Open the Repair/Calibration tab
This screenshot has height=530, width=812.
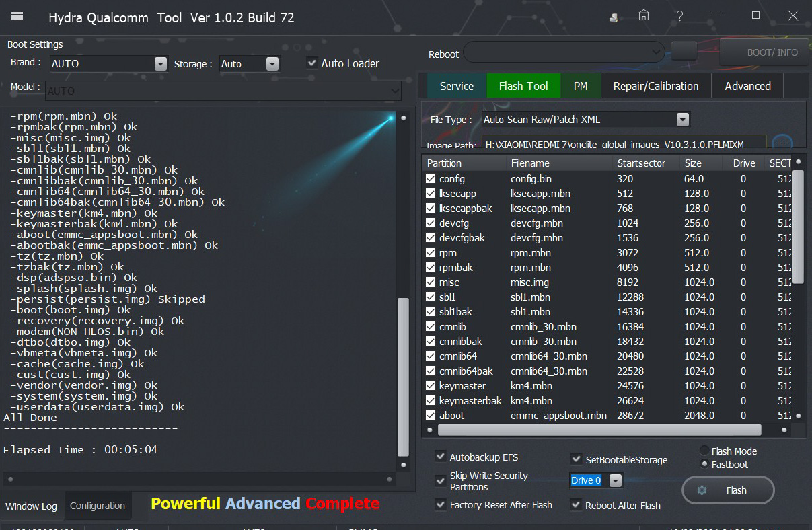(x=656, y=86)
